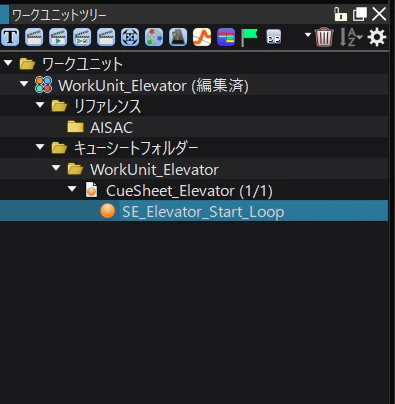Select the ワークユニットツリー panel tab title
395x404 pixels.
click(59, 15)
